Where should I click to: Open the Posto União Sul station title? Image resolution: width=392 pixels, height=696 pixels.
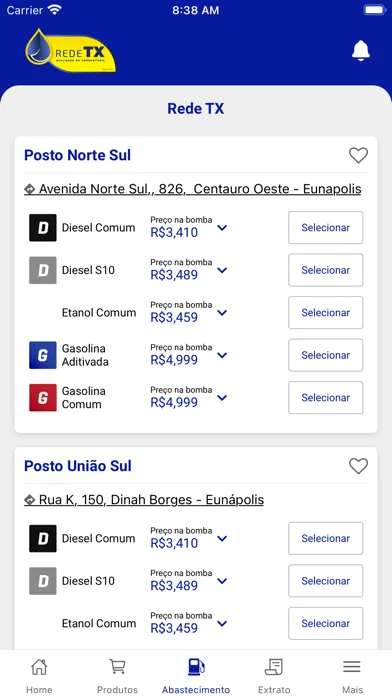(78, 466)
